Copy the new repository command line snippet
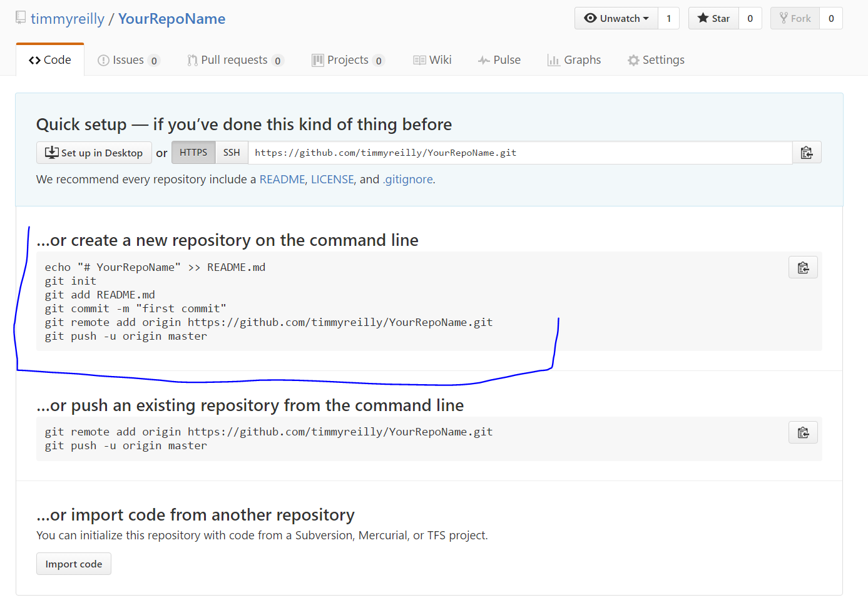Screen dimensions: 868x610 click(x=804, y=268)
